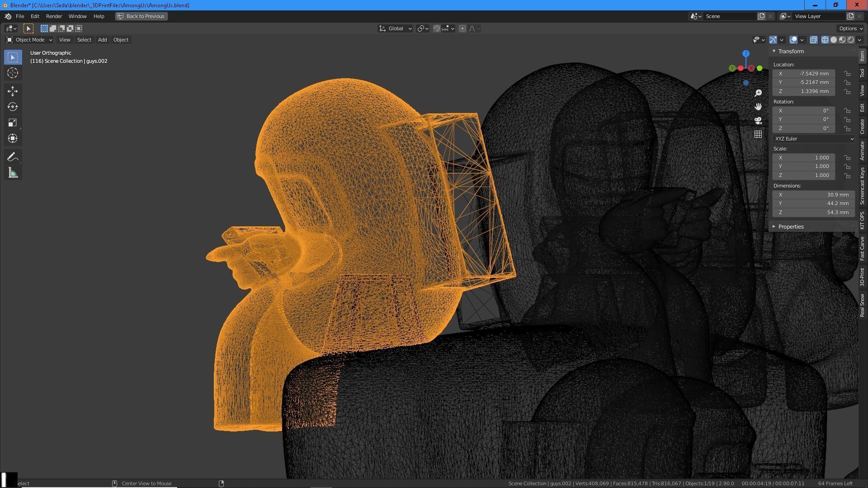Toggle X-Ray mode

pos(814,40)
